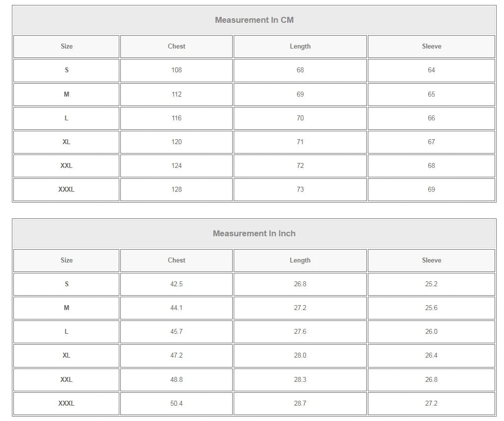Click the chest value 45.7 in inches
504x421 pixels.
[176, 332]
